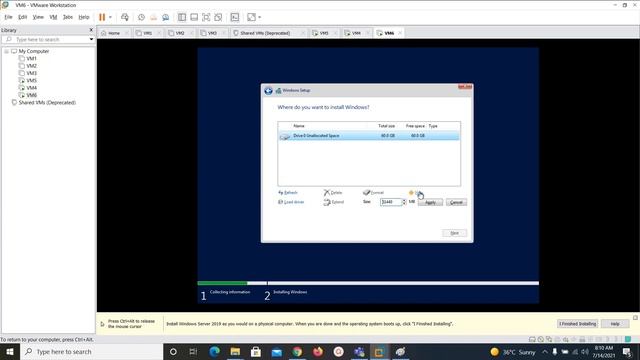Click the Help button in install bar
The image size is (640, 360).
pyautogui.click(x=615, y=324)
